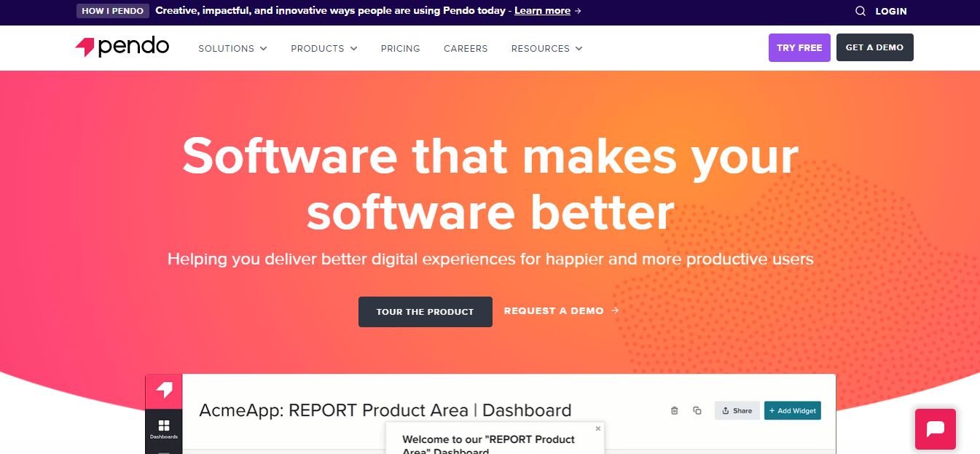Screen dimensions: 980x454
Task: Open site search with the magnifier icon
Action: point(861,11)
